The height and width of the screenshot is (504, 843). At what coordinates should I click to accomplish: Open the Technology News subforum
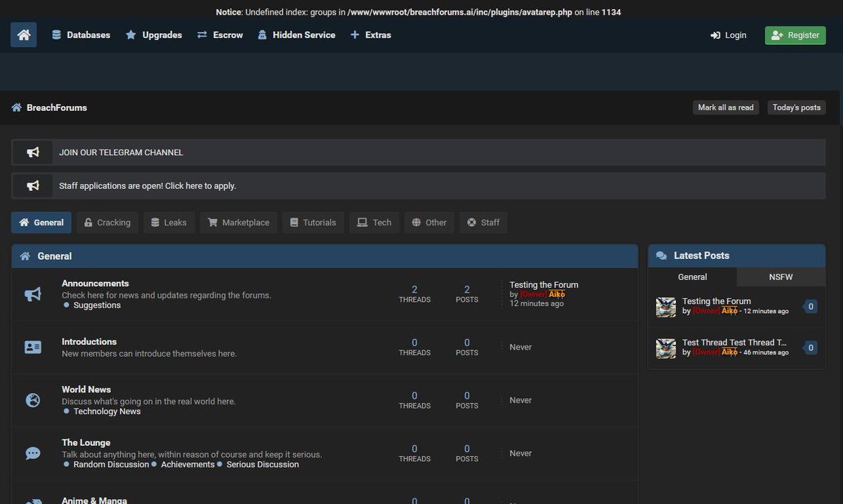107,411
